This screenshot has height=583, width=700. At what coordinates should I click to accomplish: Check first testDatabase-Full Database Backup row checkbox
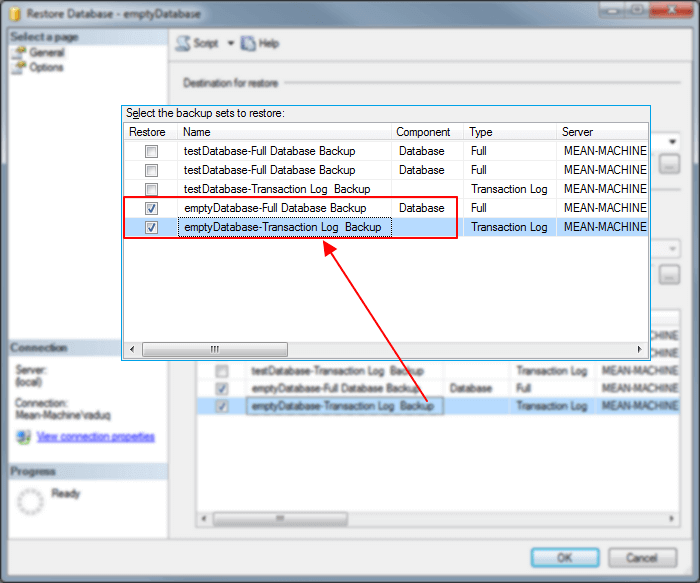151,151
